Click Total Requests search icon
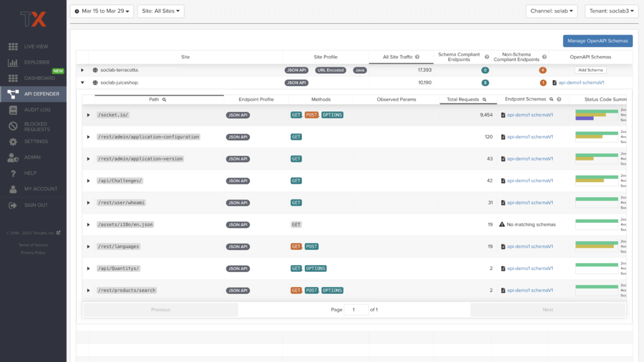The image size is (644, 362). pos(484,99)
